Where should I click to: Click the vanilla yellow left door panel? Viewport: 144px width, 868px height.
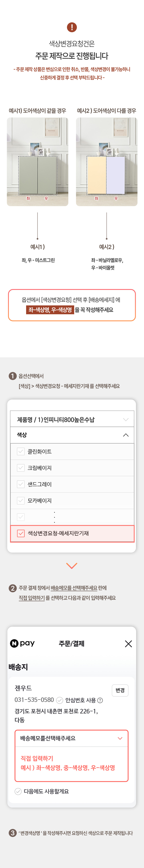(97, 175)
